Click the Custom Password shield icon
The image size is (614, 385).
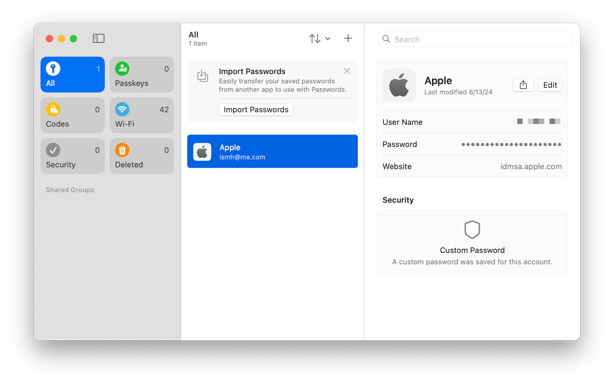[x=472, y=230]
